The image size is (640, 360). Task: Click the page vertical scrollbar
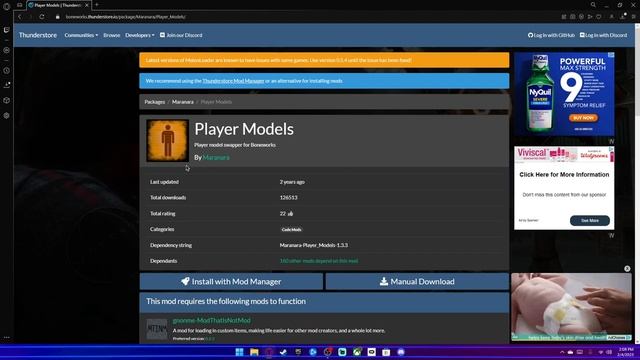click(637, 184)
